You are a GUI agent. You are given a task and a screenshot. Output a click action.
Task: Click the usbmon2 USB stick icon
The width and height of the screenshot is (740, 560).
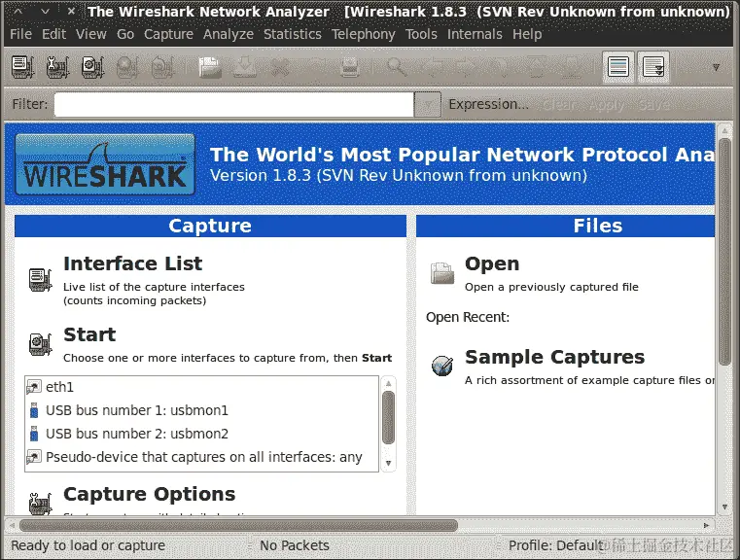coord(34,434)
